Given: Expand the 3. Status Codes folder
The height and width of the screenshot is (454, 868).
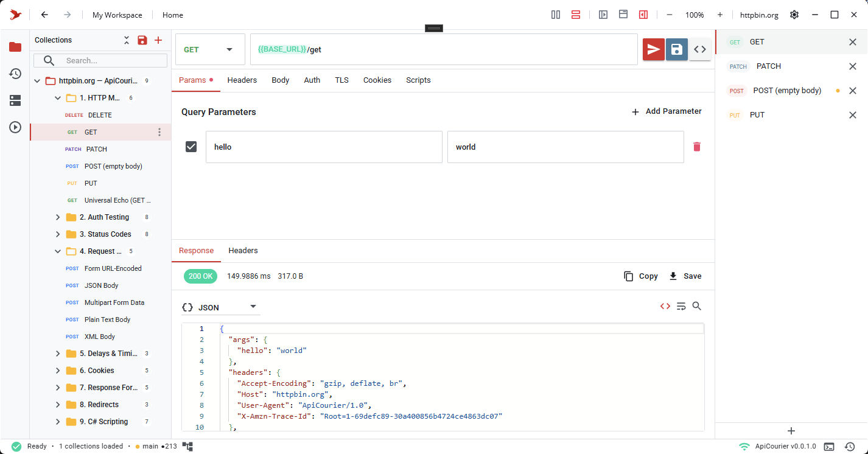Looking at the screenshot, I should pyautogui.click(x=58, y=234).
